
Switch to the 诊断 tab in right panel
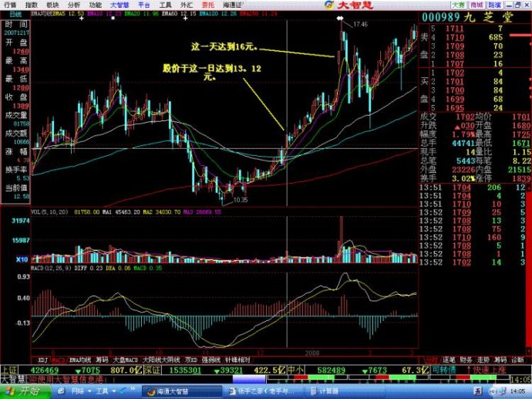tap(517, 360)
